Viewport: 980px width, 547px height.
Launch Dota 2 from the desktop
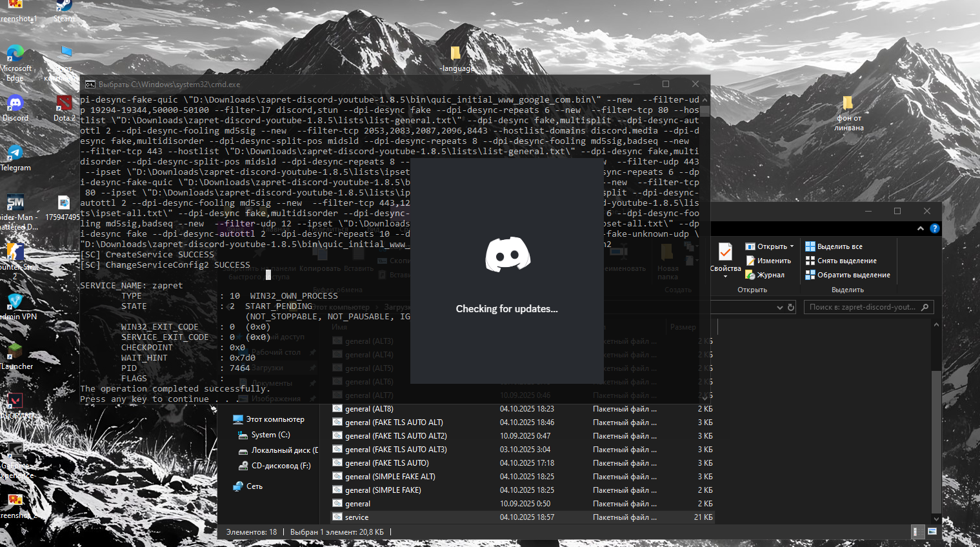point(64,103)
